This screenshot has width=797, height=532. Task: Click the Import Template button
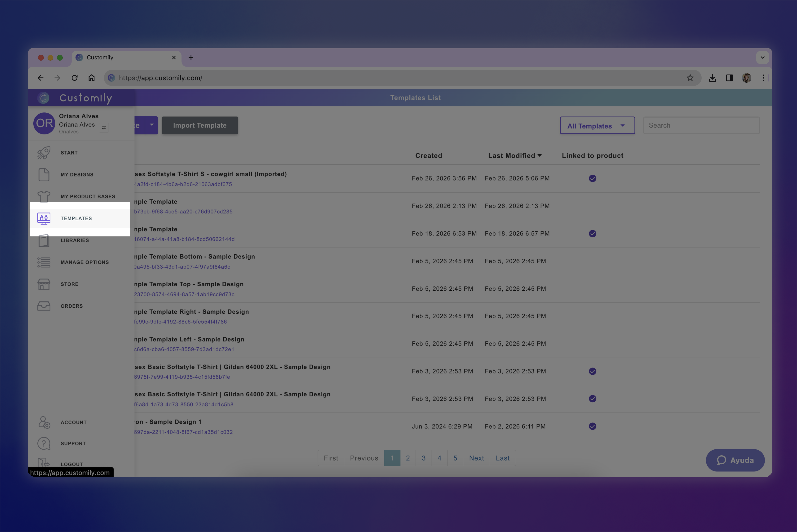199,125
